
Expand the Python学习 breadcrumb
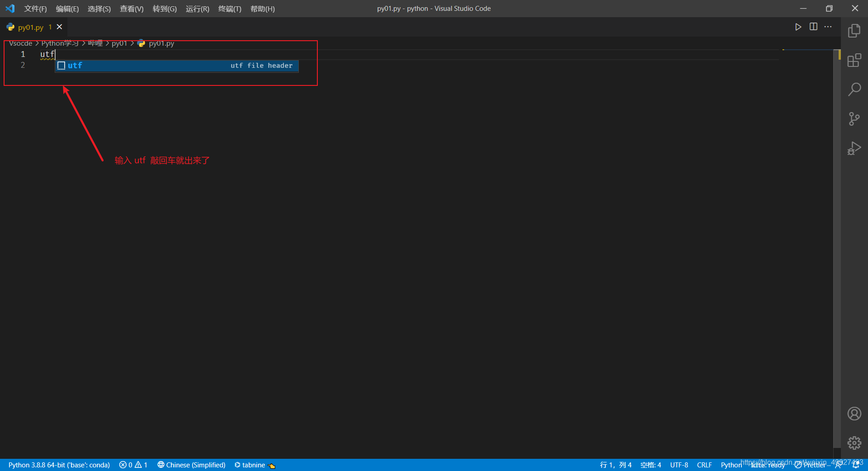point(60,43)
